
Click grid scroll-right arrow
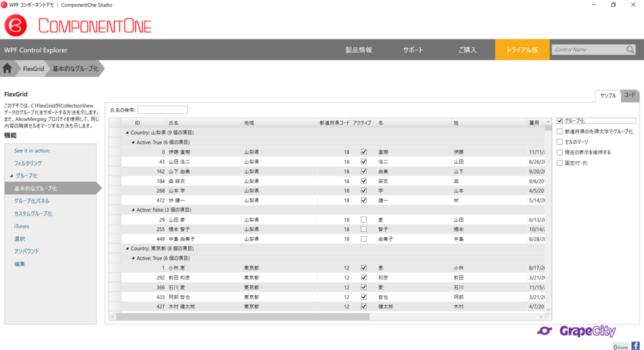click(x=541, y=317)
